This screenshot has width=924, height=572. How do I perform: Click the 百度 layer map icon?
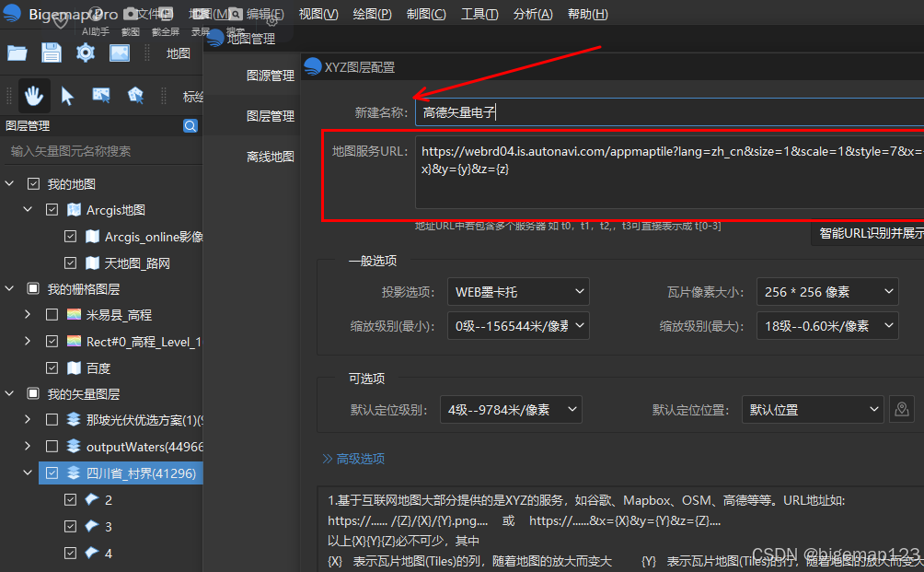pyautogui.click(x=75, y=368)
